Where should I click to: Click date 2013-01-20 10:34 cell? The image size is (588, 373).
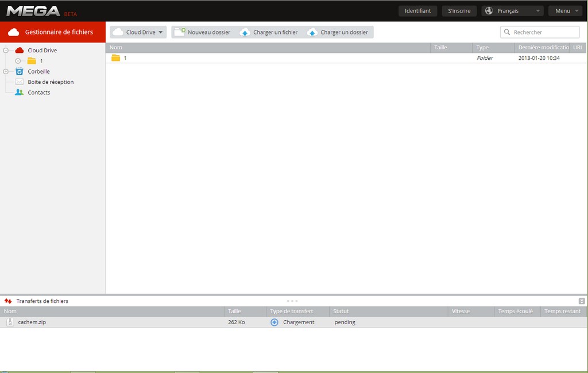(x=539, y=58)
